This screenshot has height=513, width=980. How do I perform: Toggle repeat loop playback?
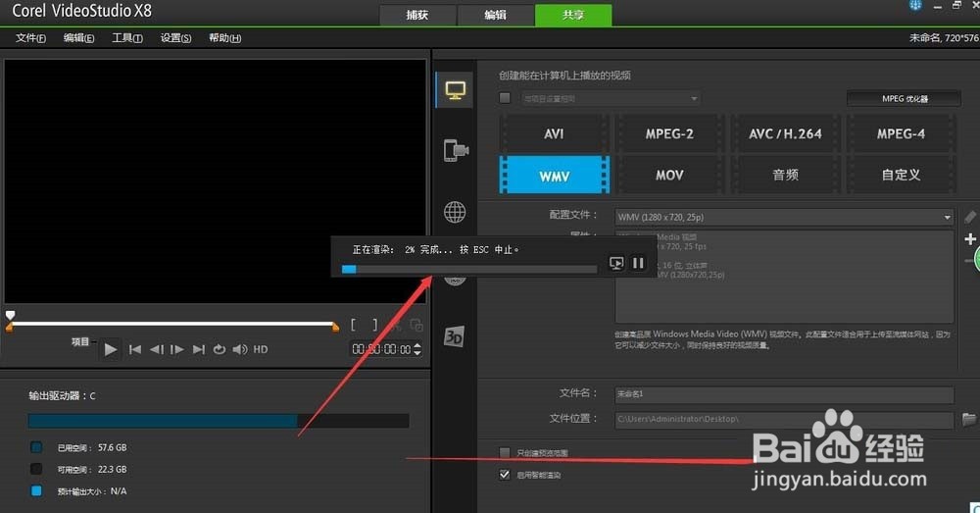219,349
